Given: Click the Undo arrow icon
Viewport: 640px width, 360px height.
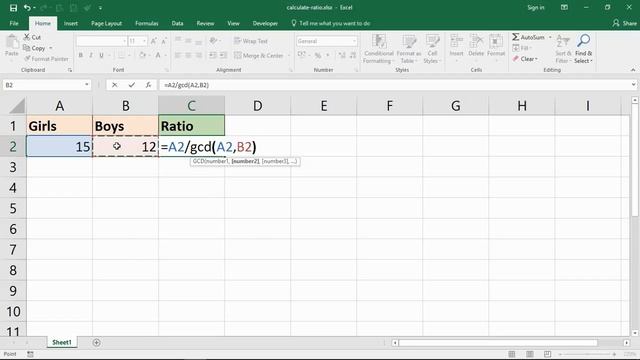Looking at the screenshot, I should click(27, 8).
